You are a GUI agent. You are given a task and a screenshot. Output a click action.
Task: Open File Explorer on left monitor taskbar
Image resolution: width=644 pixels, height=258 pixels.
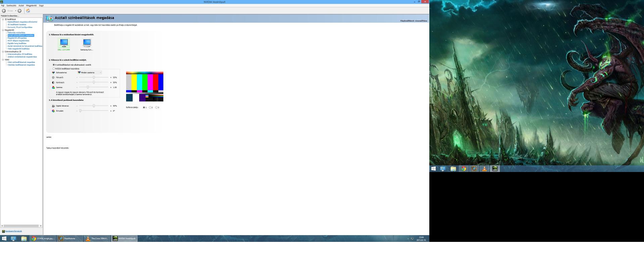(x=24, y=239)
